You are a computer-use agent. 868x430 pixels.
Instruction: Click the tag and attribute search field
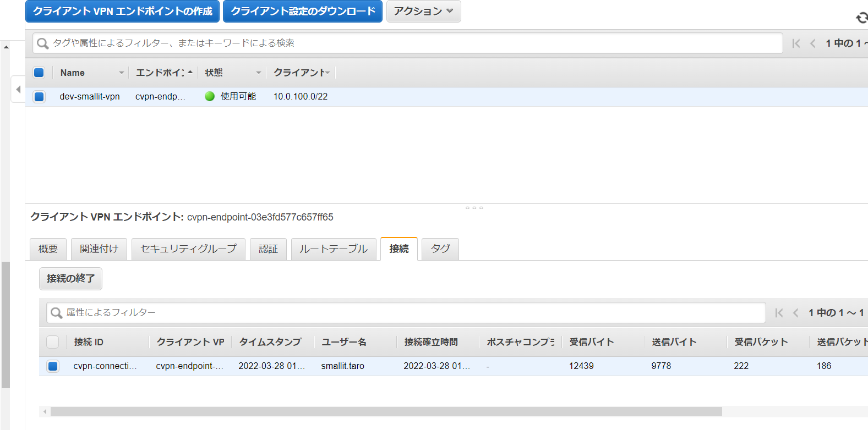point(407,43)
